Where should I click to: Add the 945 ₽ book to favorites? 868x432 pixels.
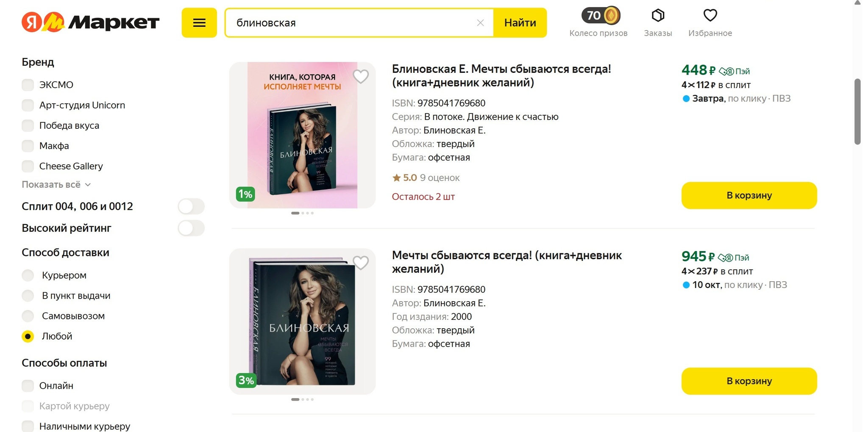(x=361, y=263)
